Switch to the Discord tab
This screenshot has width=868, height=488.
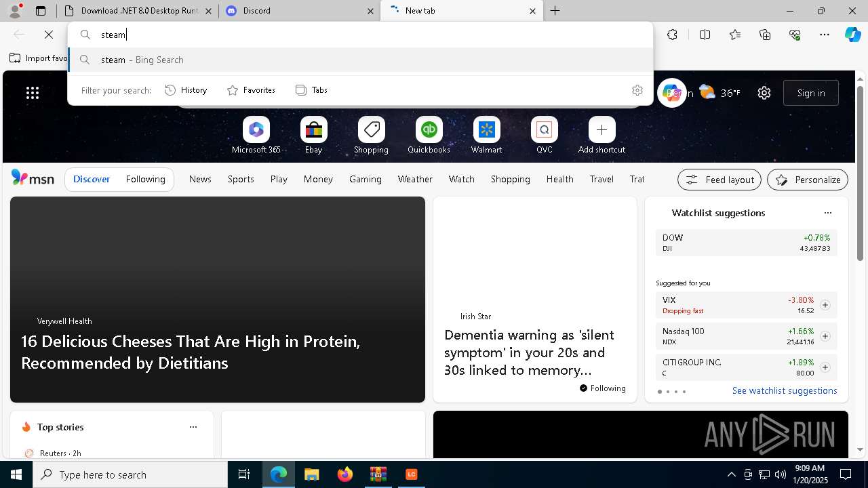299,11
